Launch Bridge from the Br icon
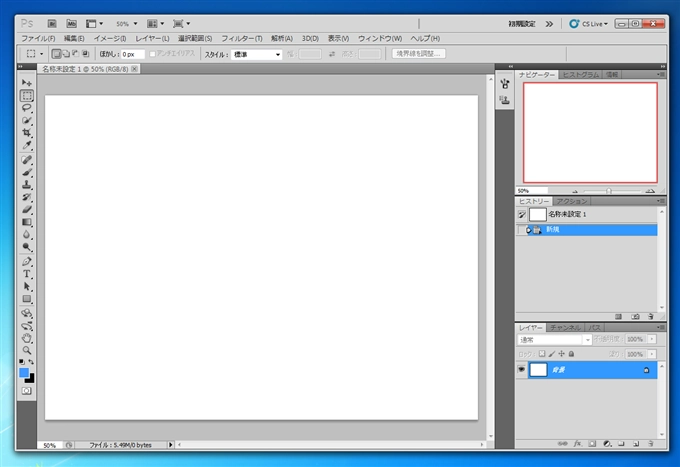This screenshot has height=467, width=680. click(x=52, y=23)
